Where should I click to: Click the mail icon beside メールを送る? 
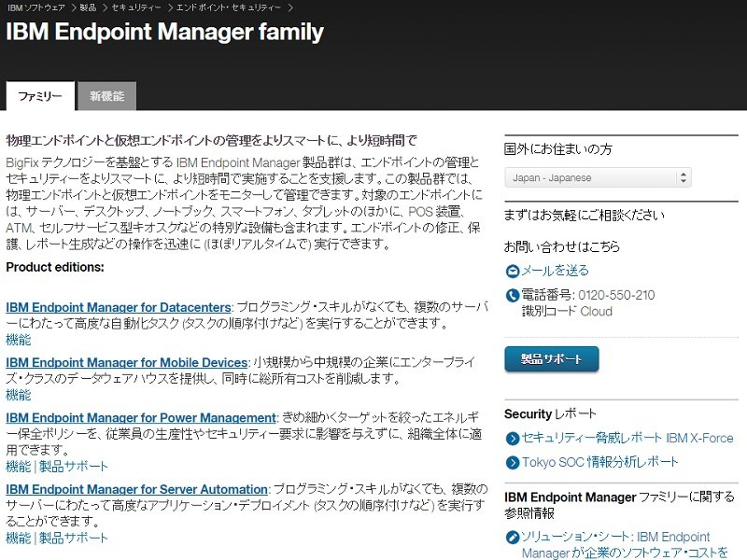point(512,271)
